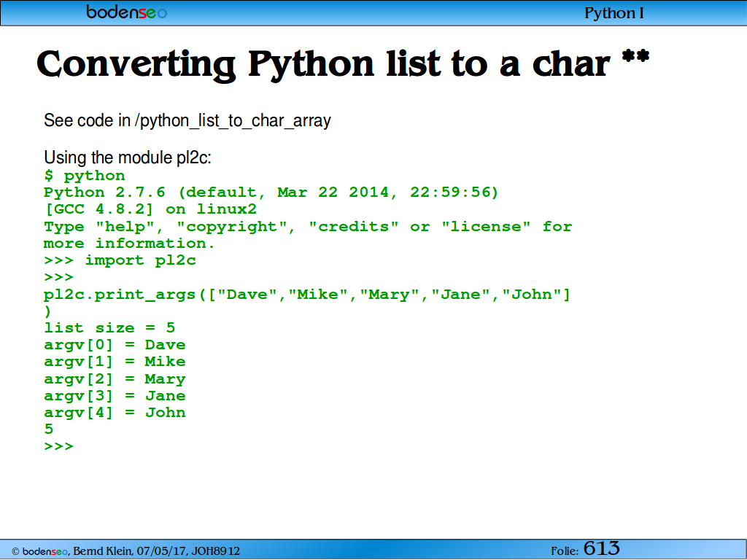Click the 'Type "help", "copyright"' line

coord(308,227)
